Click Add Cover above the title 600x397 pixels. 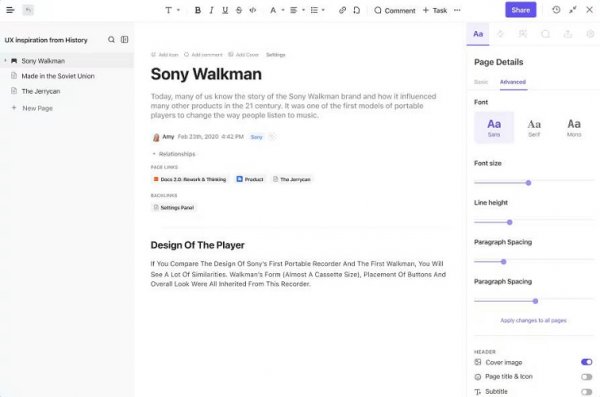click(x=244, y=55)
